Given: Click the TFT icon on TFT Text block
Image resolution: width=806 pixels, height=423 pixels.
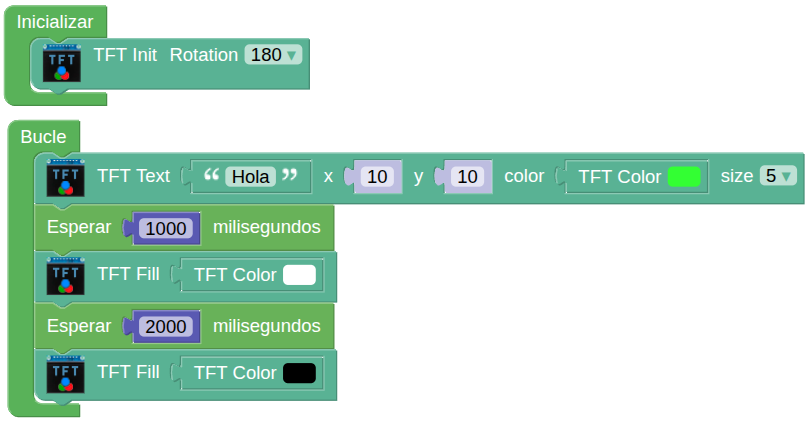Looking at the screenshot, I should pyautogui.click(x=66, y=178).
